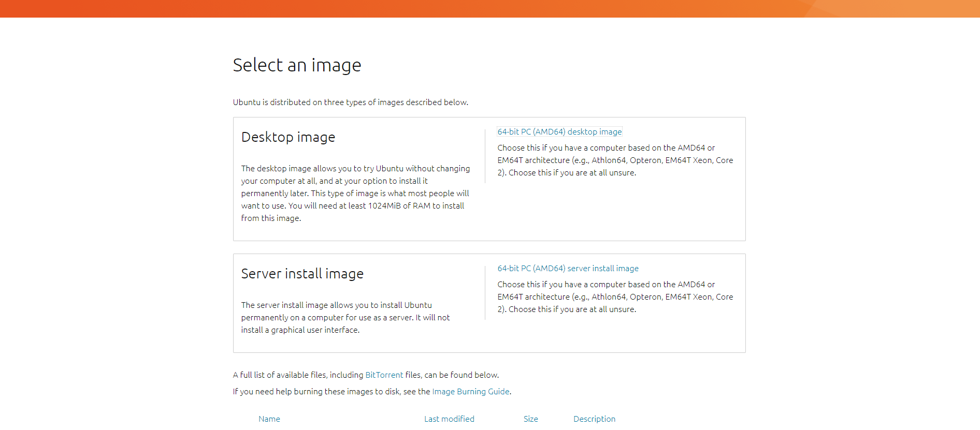980x430 pixels.
Task: Click the '1024MiB of RAM' desktop description paragraph
Action: (356, 194)
